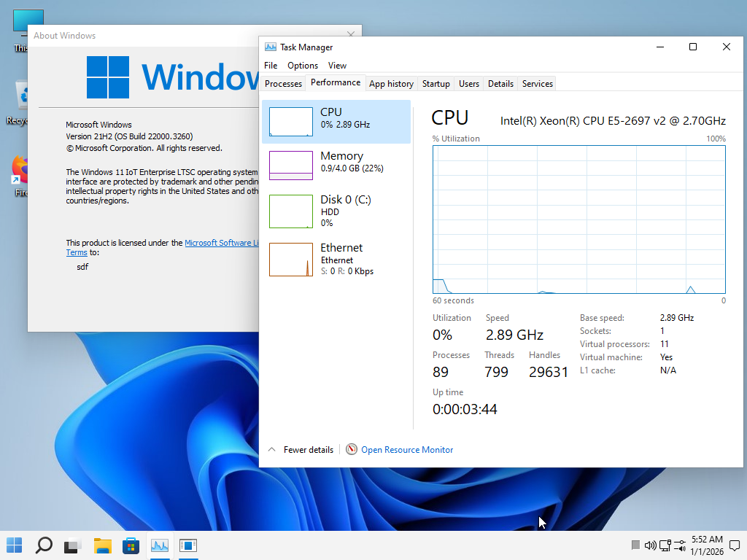This screenshot has width=747, height=560.
Task: Switch to the App history tab
Action: click(x=391, y=83)
